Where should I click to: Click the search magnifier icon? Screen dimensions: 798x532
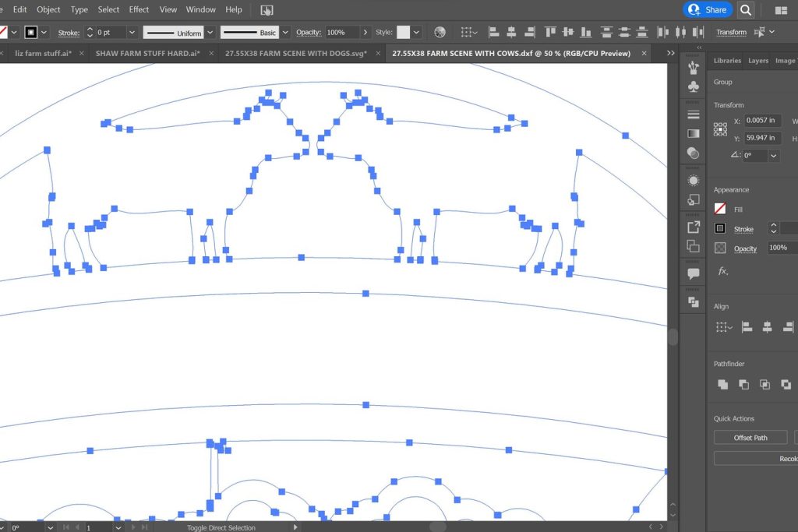coord(746,10)
